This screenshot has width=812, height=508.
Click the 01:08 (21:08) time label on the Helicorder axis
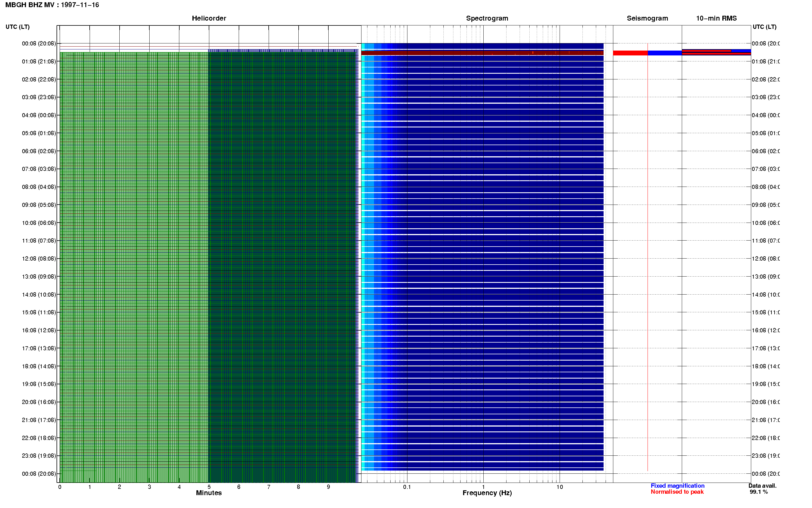click(39, 61)
